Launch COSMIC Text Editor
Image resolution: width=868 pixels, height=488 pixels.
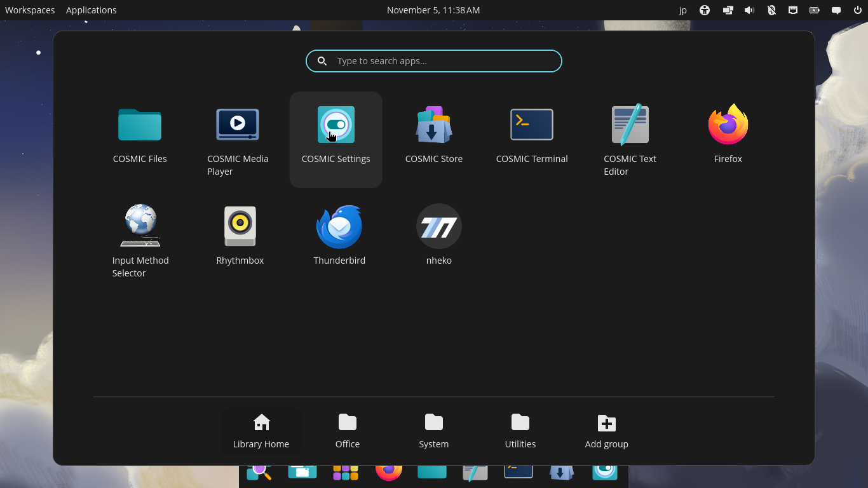[630, 140]
